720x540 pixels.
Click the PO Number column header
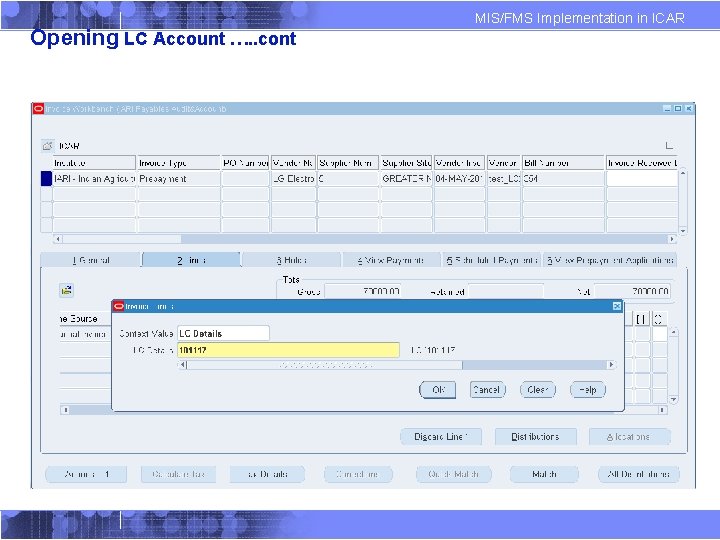point(245,163)
